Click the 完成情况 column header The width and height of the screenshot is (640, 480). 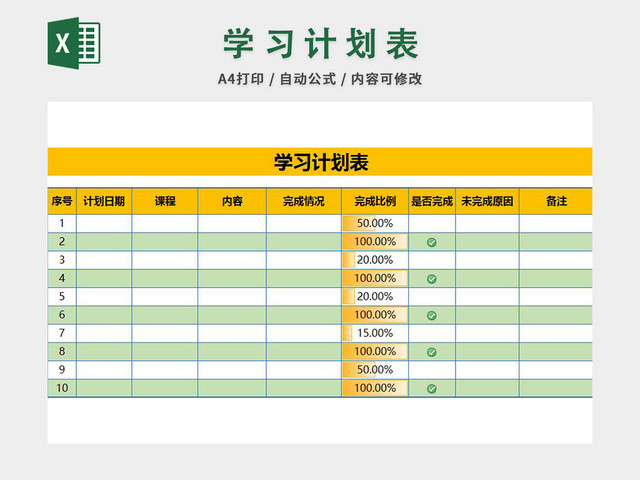click(x=304, y=201)
